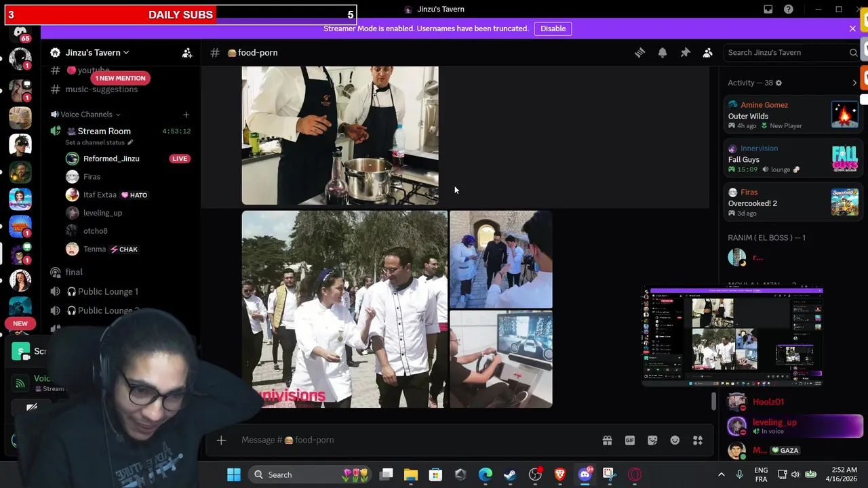Open Microsoft Store from the taskbar

(435, 474)
